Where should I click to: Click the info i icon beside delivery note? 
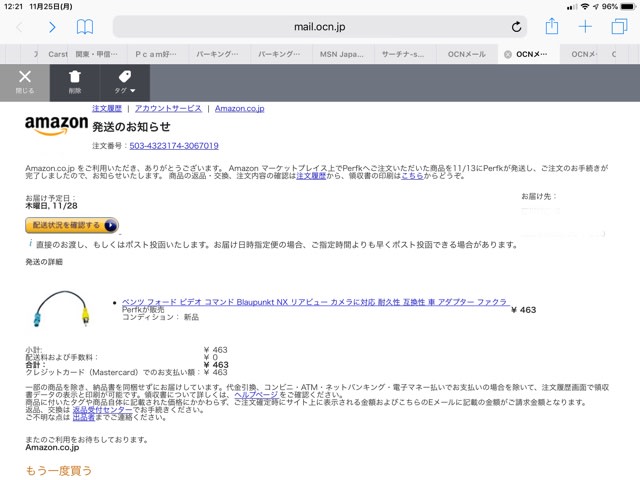[30, 243]
